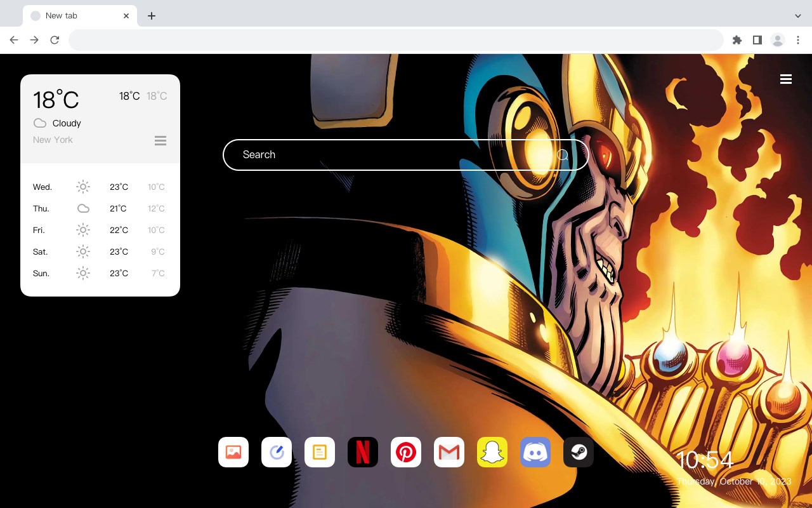
Task: Click the cloud icon for Thu. forecast
Action: tap(83, 208)
